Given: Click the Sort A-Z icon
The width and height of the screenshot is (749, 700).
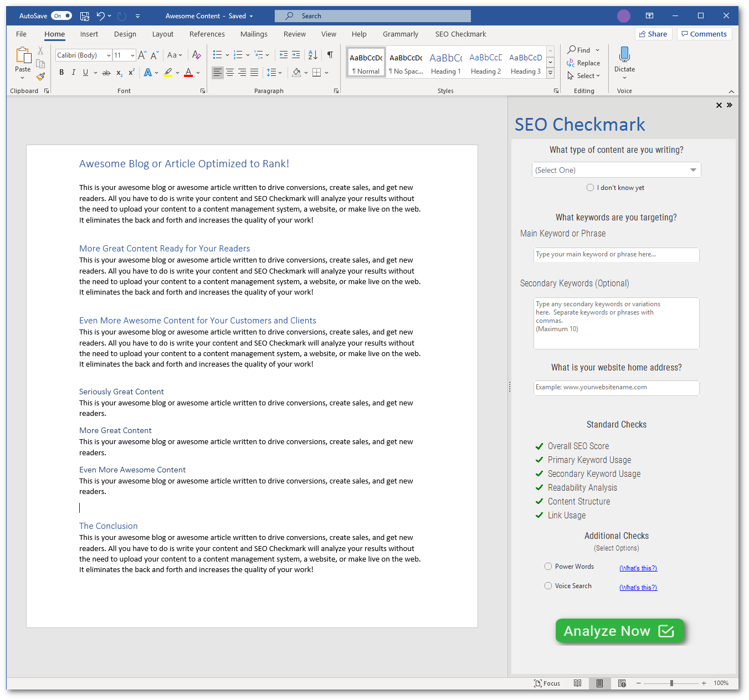Looking at the screenshot, I should click(313, 55).
